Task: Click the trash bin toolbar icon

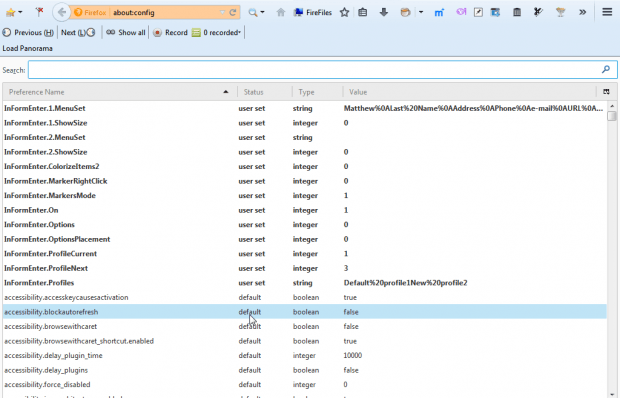Action: [517, 13]
